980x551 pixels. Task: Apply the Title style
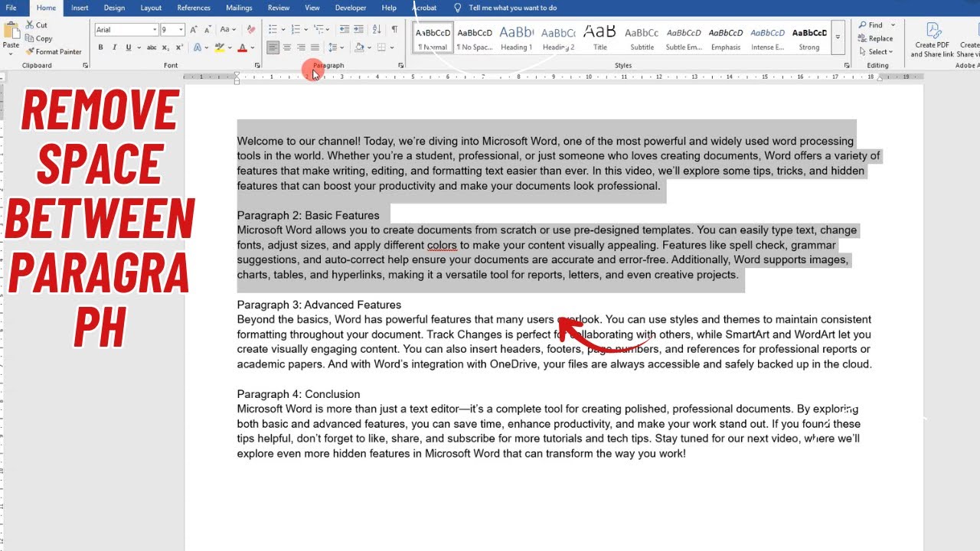(x=600, y=37)
